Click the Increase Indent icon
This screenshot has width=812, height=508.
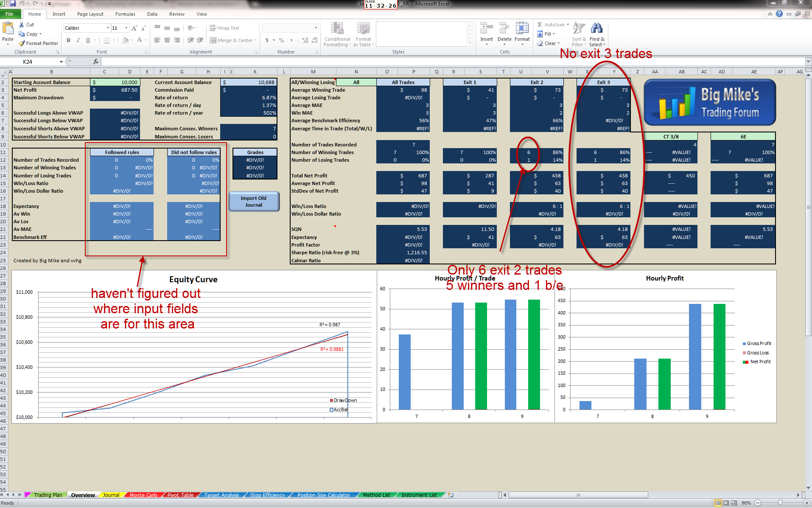[x=200, y=40]
